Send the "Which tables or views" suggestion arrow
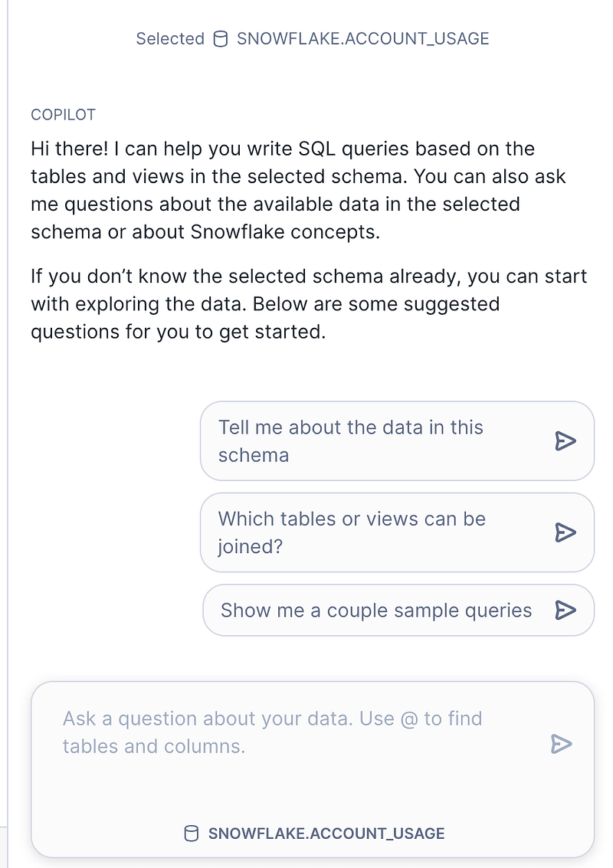613x868 pixels. point(565,532)
